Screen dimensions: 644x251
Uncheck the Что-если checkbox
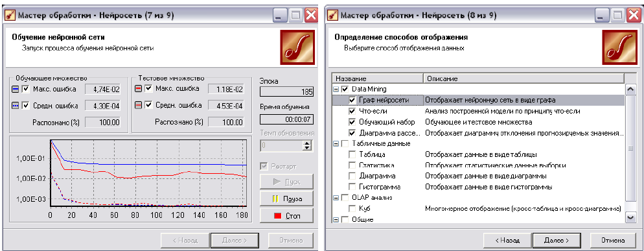coord(352,111)
